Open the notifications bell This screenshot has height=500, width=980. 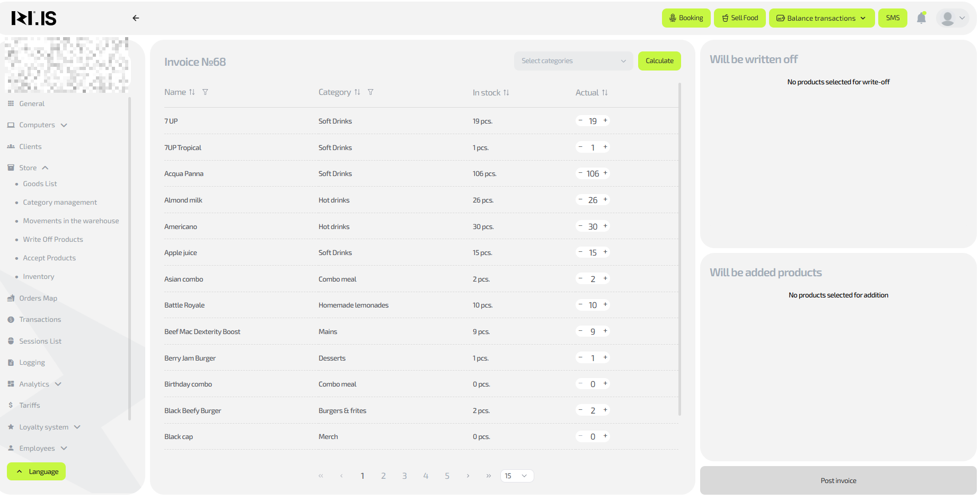[921, 18]
